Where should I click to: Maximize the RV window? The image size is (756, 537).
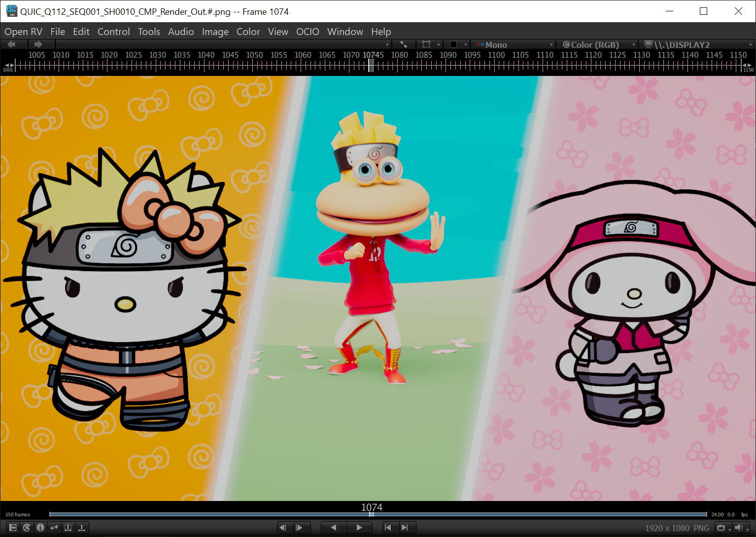click(704, 11)
